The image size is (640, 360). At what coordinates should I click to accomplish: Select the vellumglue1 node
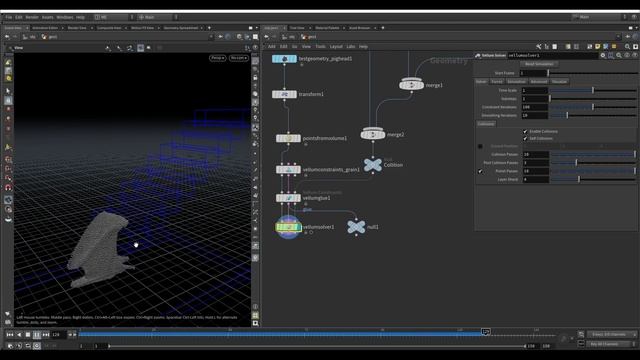coord(288,198)
